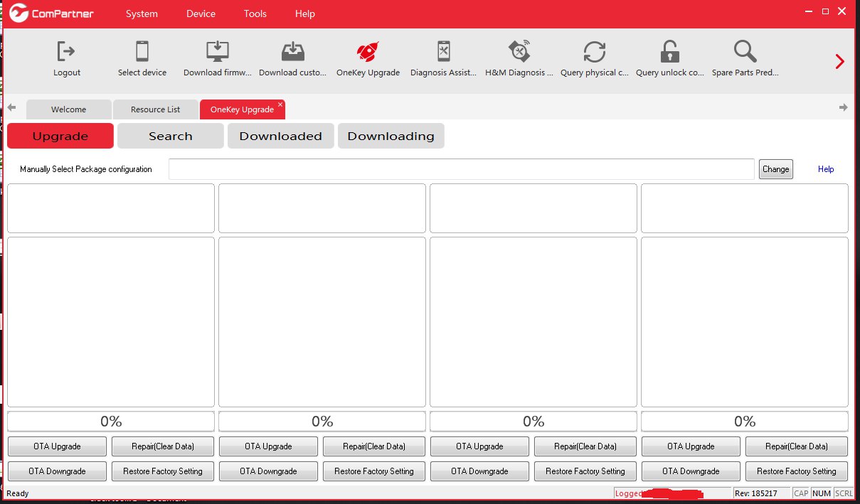860x504 pixels.
Task: Click the right tab navigation arrow
Action: 843,107
